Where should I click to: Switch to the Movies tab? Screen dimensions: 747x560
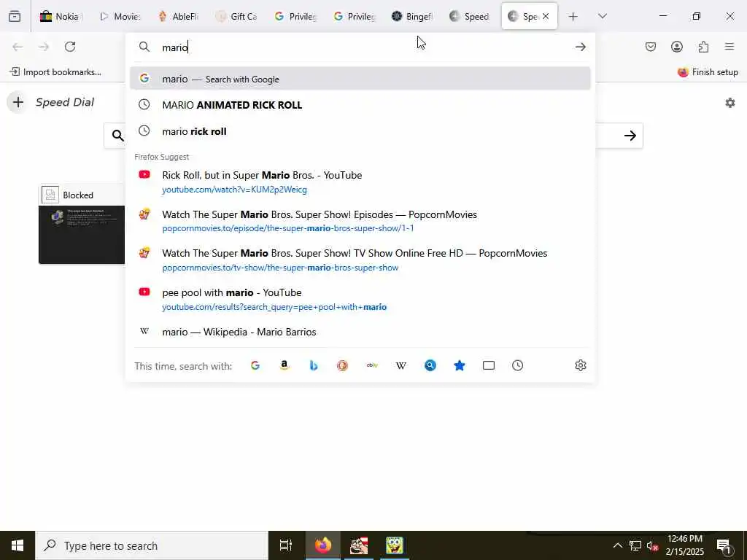tap(120, 16)
